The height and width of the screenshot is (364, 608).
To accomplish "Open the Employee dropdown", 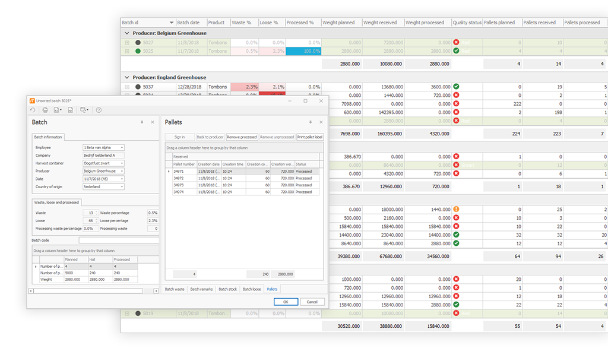I will [x=122, y=147].
